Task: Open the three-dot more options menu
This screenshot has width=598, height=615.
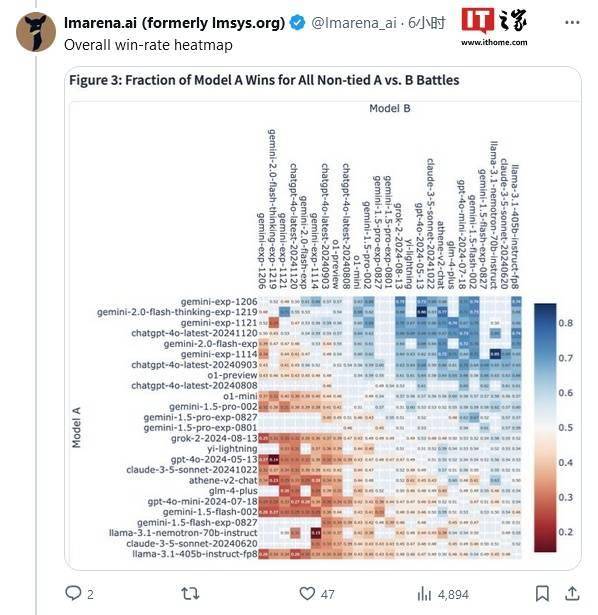Action: [x=572, y=22]
